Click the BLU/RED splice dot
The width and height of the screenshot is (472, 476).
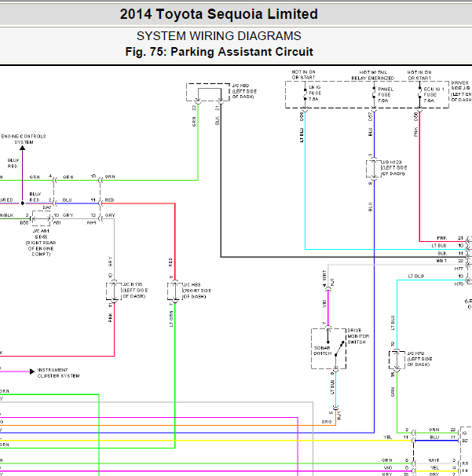point(23,203)
